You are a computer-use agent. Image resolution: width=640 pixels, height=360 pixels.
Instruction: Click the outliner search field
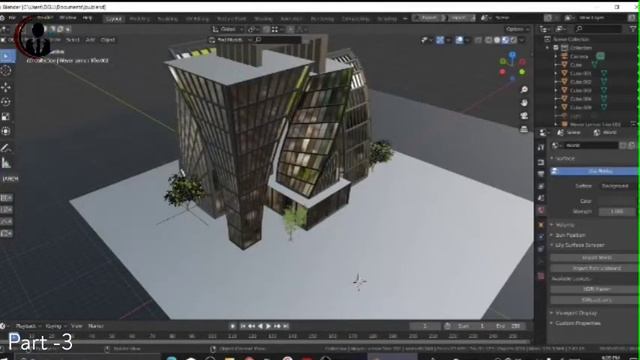(597, 29)
